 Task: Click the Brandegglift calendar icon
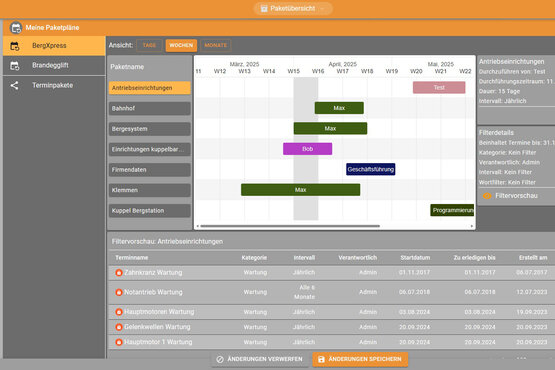(15, 66)
